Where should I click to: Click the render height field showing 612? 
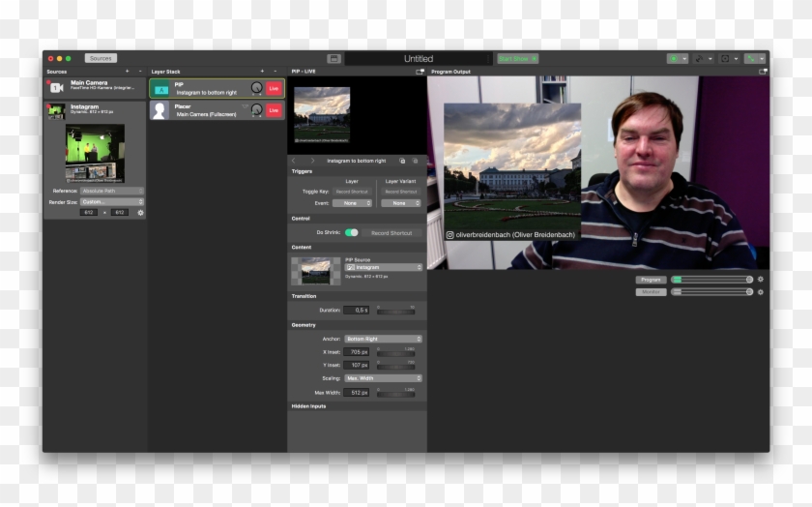[119, 213]
